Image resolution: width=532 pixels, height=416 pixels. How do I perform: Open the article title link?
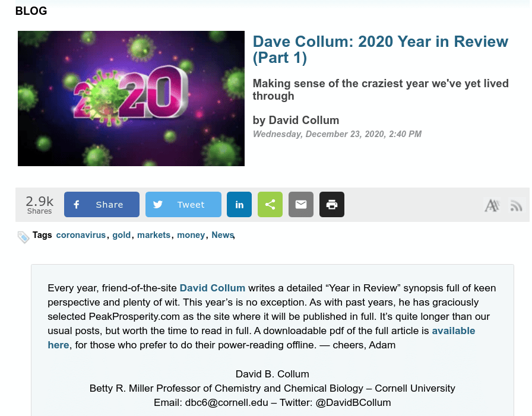click(x=380, y=50)
